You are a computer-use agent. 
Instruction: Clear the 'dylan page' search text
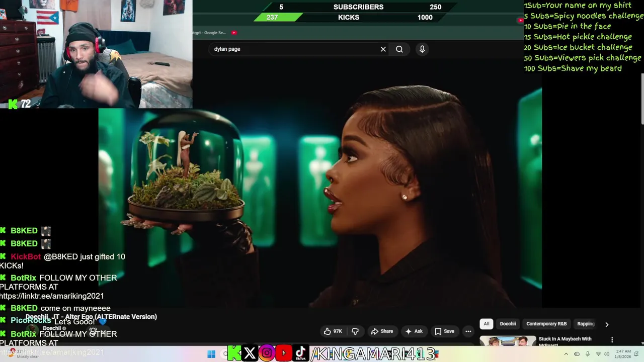click(383, 49)
